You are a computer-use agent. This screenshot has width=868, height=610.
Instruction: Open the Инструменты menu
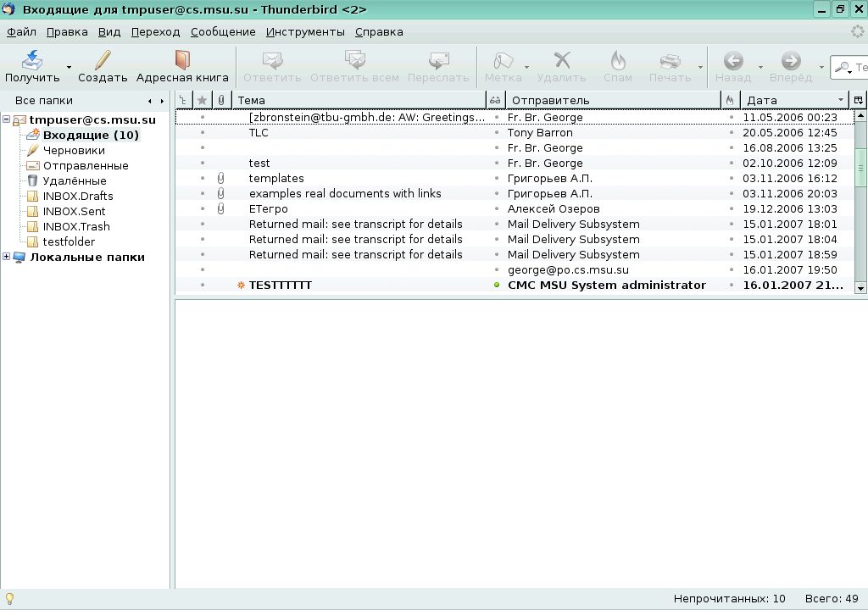point(306,31)
